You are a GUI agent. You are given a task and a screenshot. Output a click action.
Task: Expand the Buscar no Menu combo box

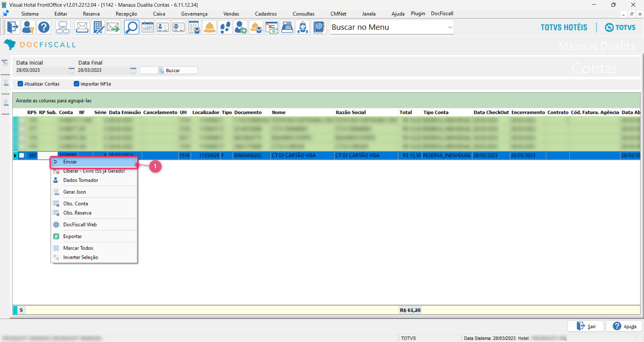click(x=450, y=27)
